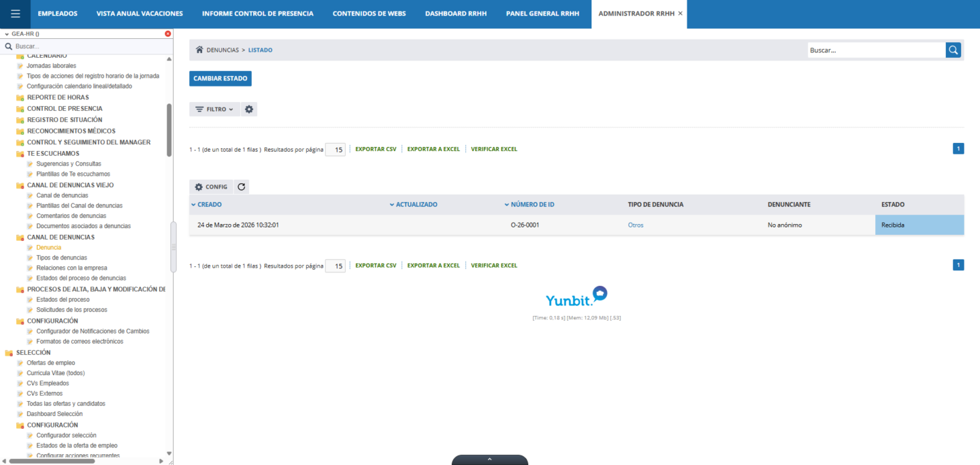Click the Buscar field in top bar
The height and width of the screenshot is (465, 980).
(876, 50)
